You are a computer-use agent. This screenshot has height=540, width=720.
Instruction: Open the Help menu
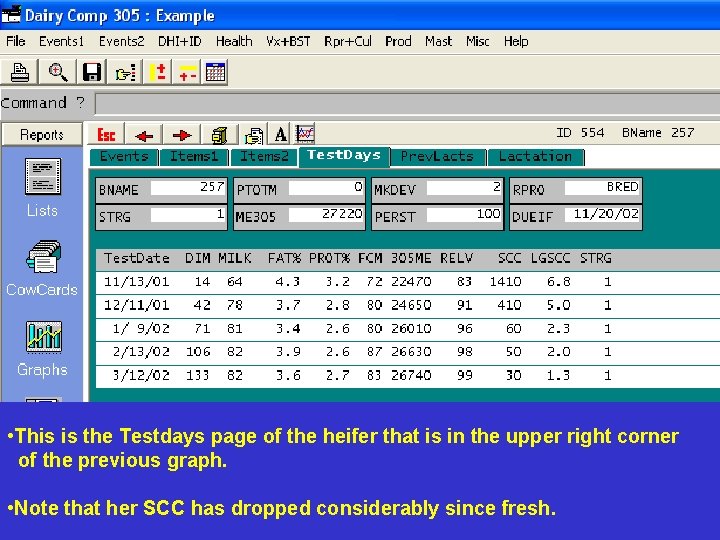(x=516, y=41)
